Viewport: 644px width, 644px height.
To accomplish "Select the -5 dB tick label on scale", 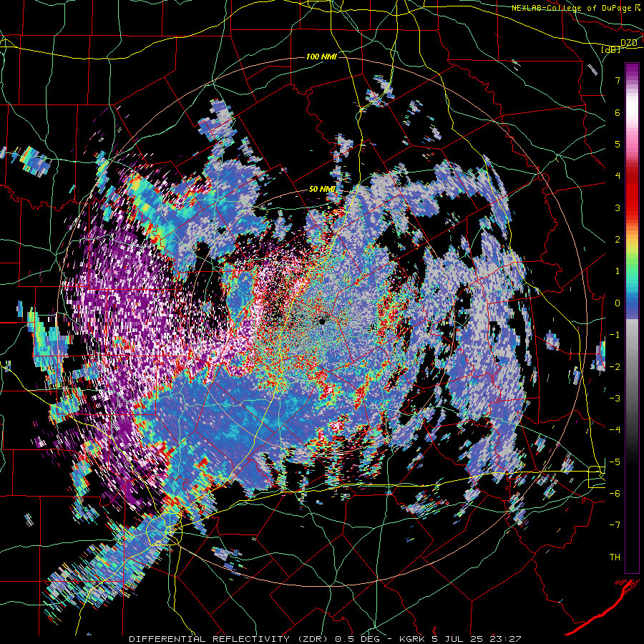I will tap(615, 462).
